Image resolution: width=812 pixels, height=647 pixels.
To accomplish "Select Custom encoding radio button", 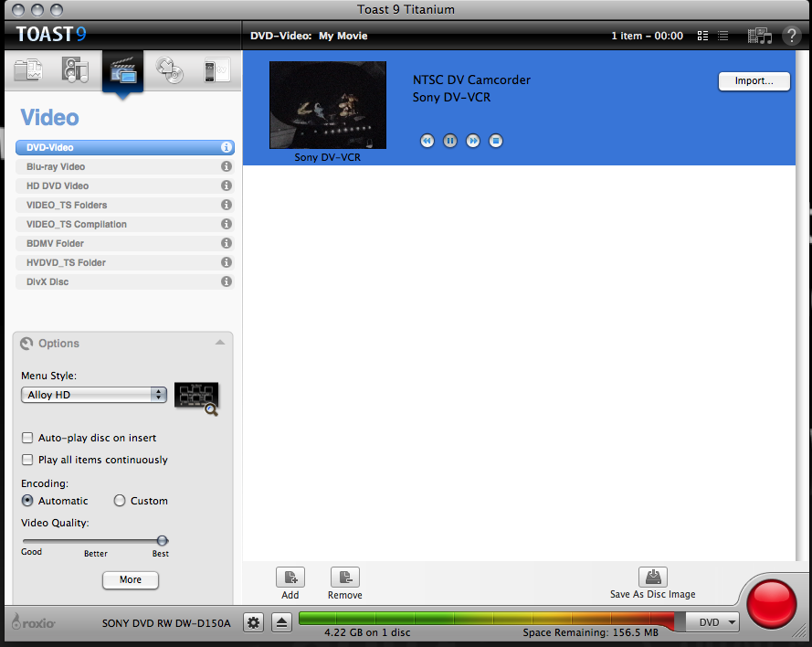I will click(120, 501).
